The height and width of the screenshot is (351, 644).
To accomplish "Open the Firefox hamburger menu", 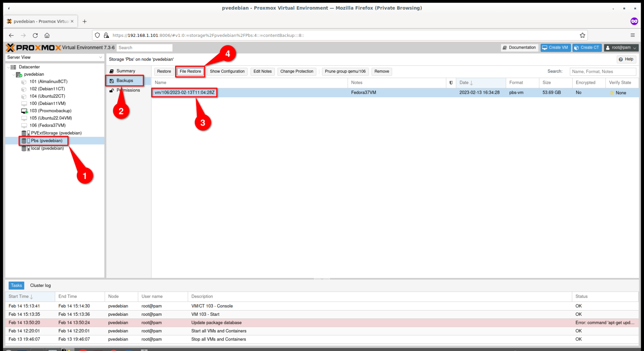I will (633, 35).
